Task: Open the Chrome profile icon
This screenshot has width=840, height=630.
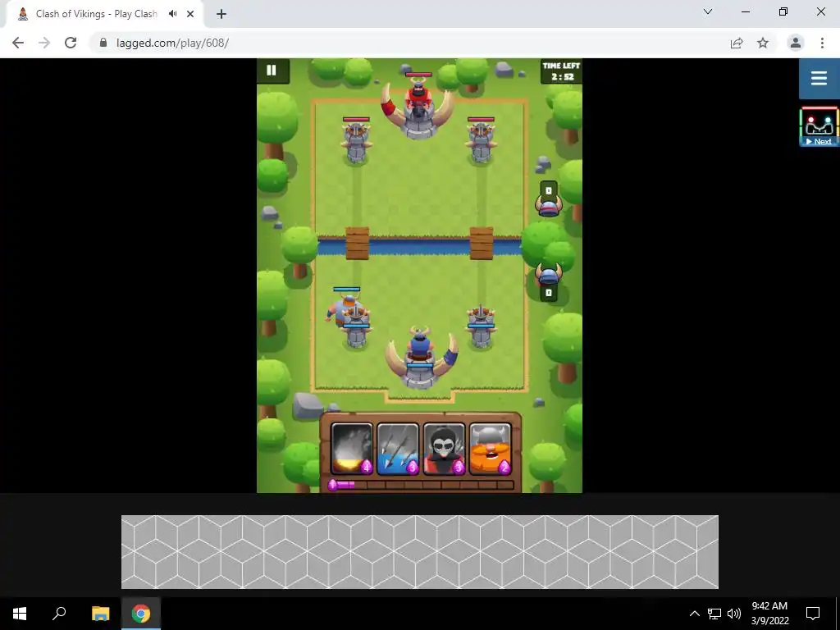Action: coord(796,43)
